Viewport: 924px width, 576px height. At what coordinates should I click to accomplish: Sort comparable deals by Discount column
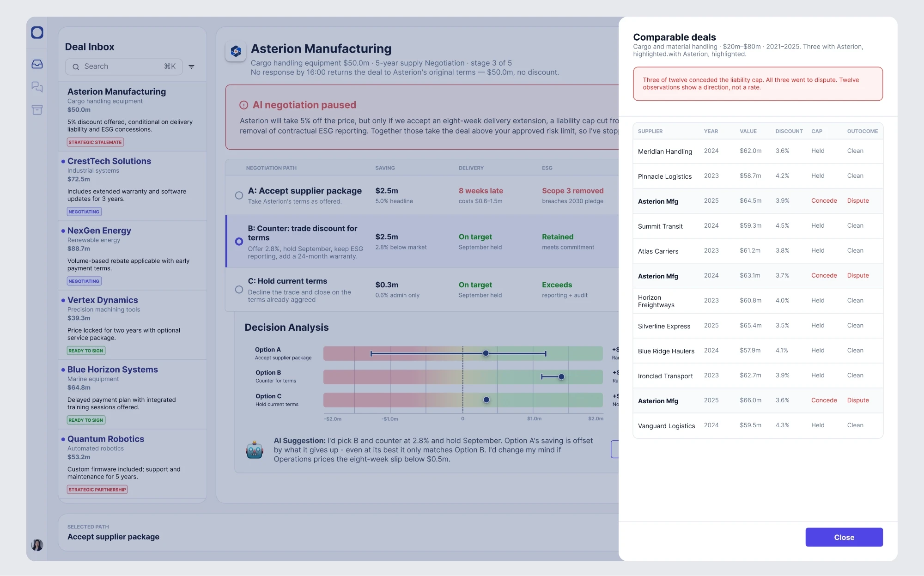tap(789, 131)
